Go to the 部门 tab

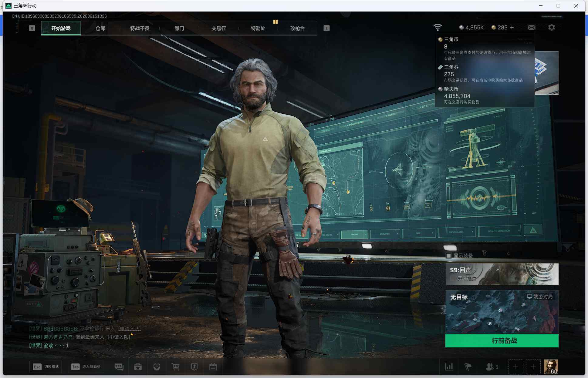coord(179,28)
